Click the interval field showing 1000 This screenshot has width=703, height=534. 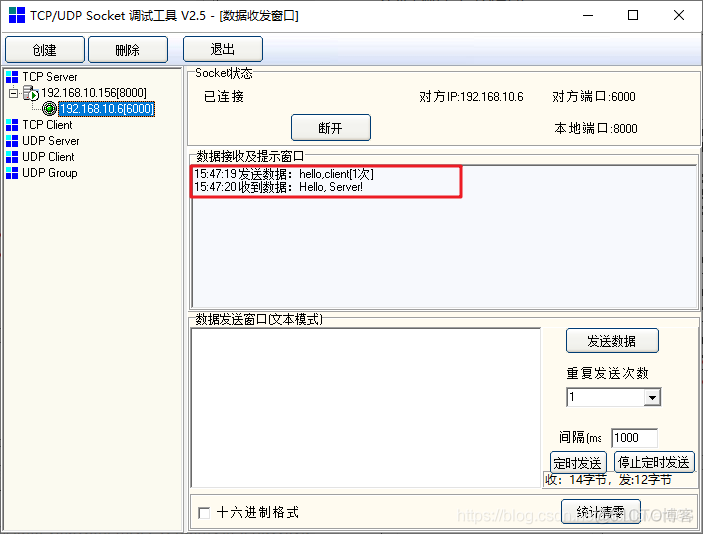point(634,438)
